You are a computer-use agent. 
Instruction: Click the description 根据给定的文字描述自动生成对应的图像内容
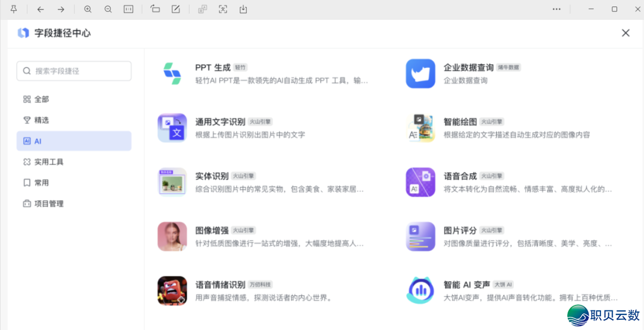[x=516, y=135]
